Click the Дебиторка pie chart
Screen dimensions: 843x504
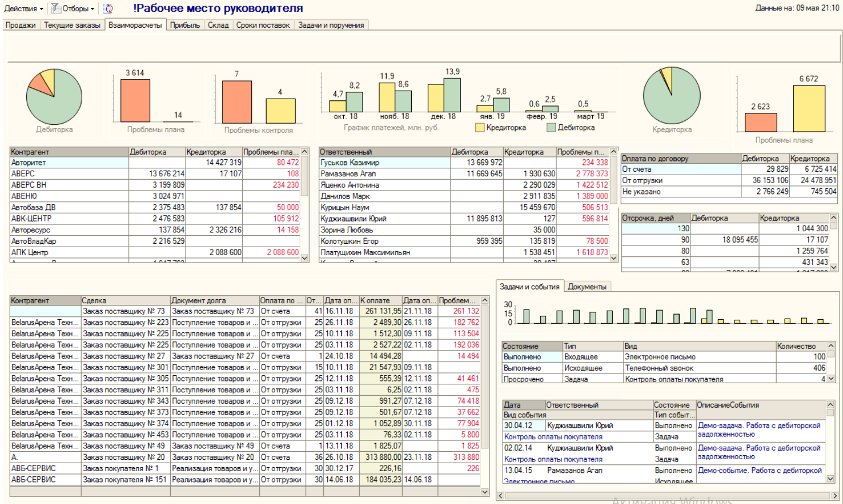[x=54, y=97]
